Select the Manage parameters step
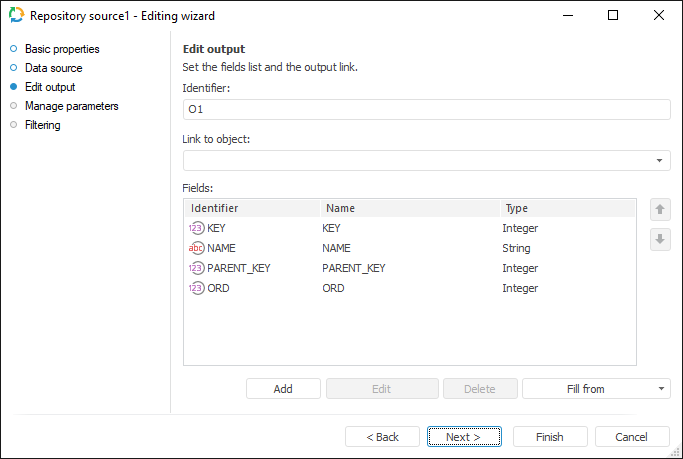The height and width of the screenshot is (459, 683). point(71,106)
